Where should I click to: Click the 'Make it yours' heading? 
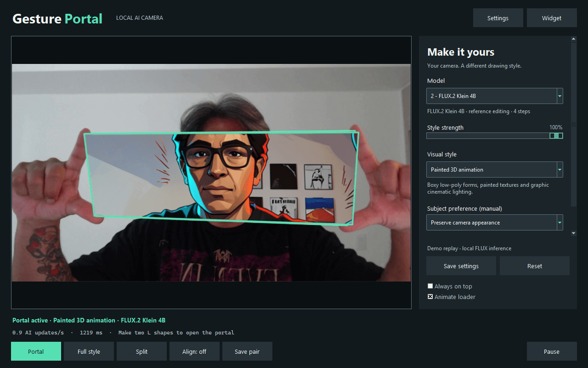coord(461,52)
